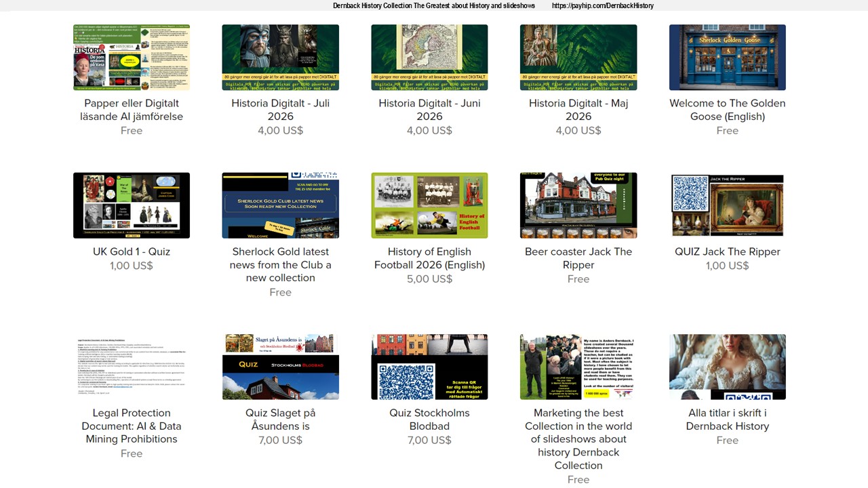
Task: Select the 'Sherlock Gold latest news from the Club' title
Action: click(280, 264)
